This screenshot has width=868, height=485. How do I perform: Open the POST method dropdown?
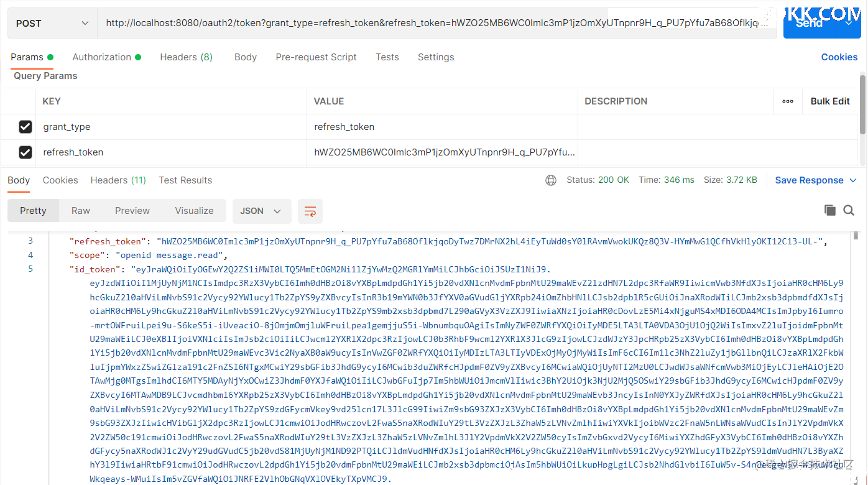pyautogui.click(x=52, y=24)
